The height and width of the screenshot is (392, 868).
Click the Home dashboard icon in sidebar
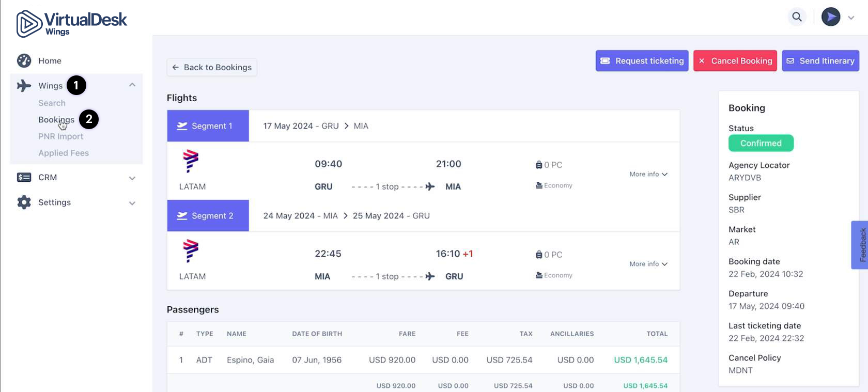click(x=24, y=61)
